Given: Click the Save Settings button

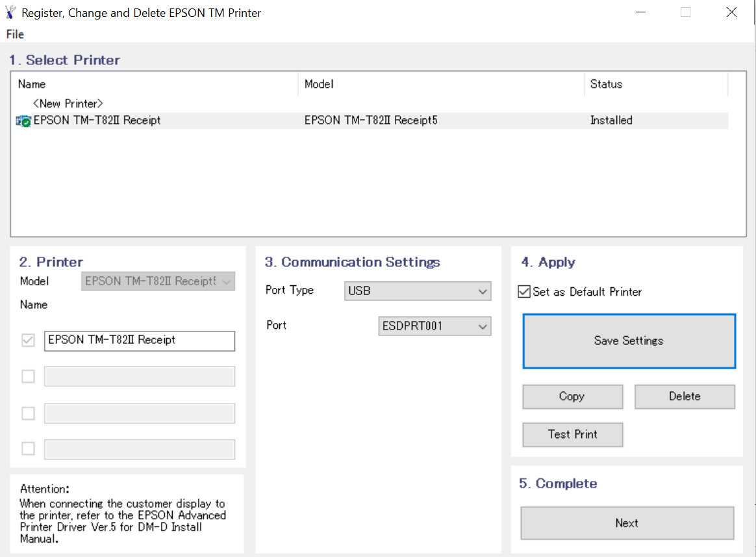Looking at the screenshot, I should click(629, 341).
